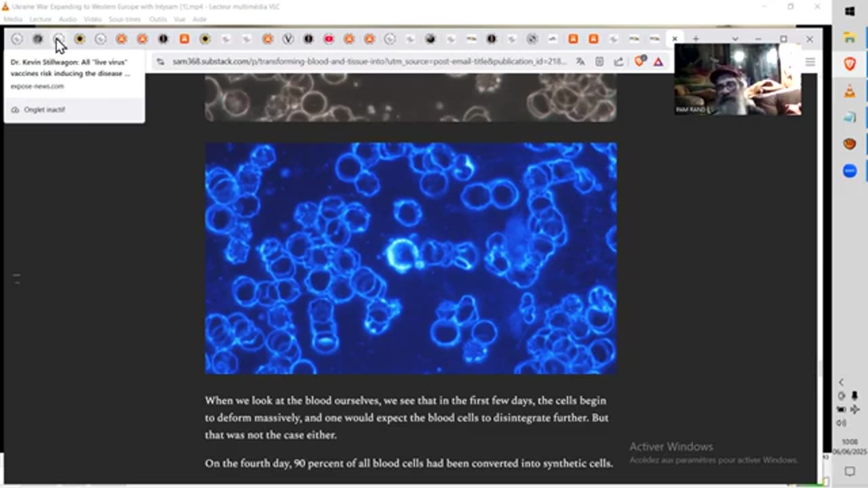The height and width of the screenshot is (488, 868).
Task: Open the VLC Vue menu
Action: tap(180, 20)
